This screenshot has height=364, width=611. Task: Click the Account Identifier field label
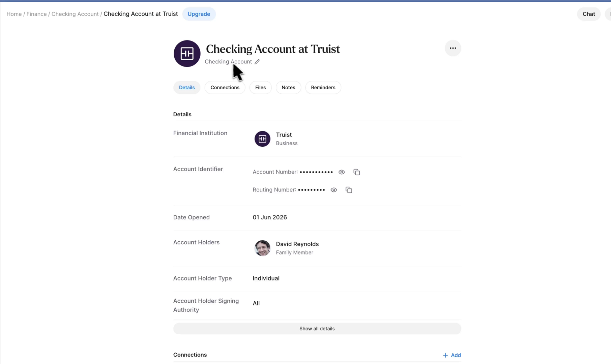pos(198,169)
